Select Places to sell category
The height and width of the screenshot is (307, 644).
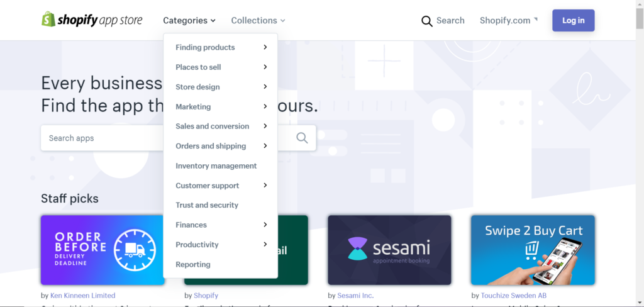198,67
